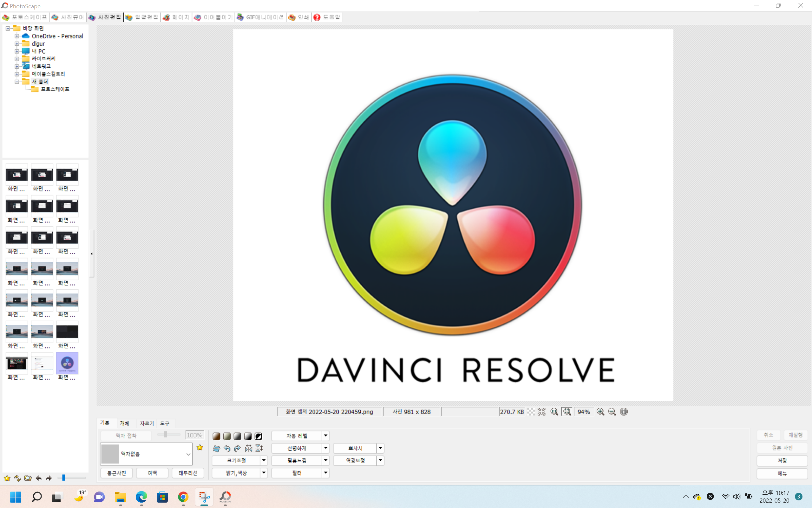Apply the grayish-green tone swatch

[x=227, y=436]
